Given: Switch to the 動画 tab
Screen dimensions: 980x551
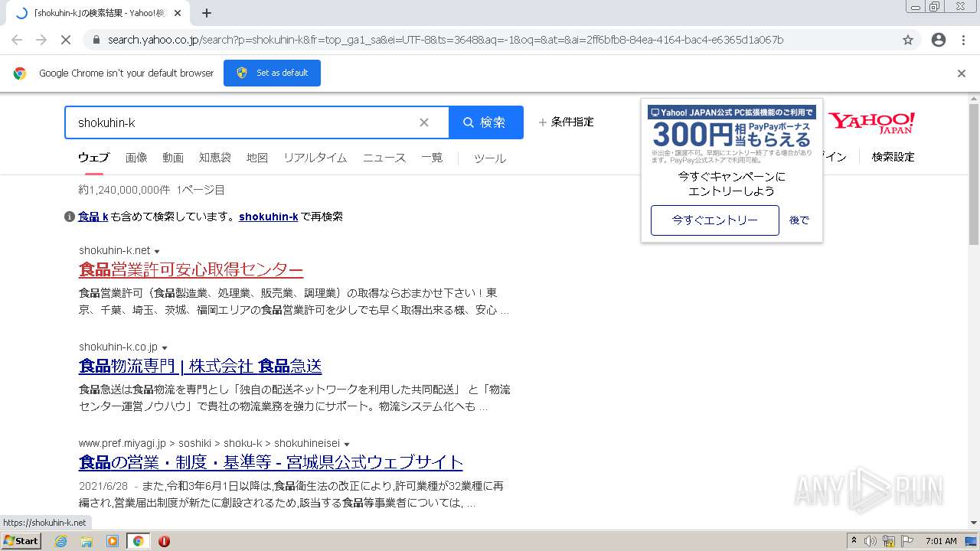Looking at the screenshot, I should click(173, 158).
